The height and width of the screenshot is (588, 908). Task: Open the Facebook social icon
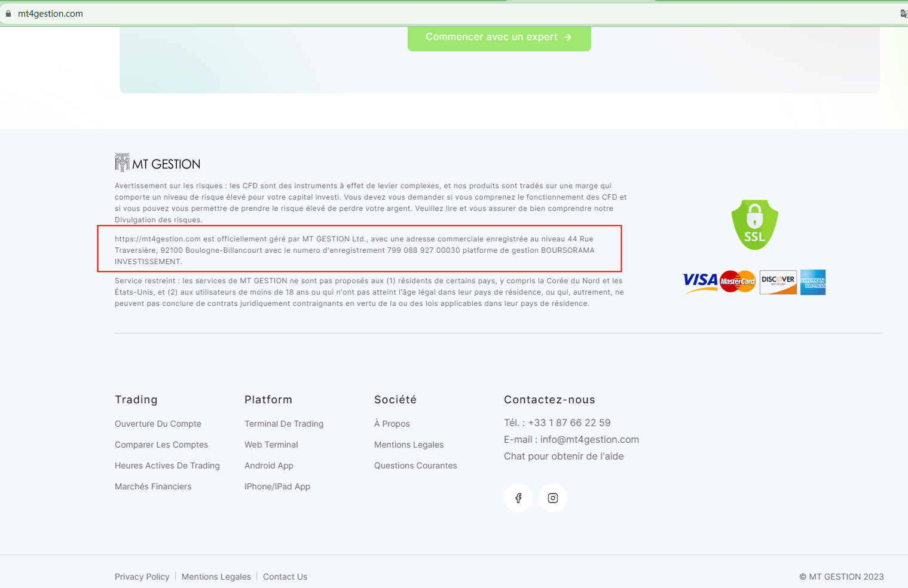pyautogui.click(x=518, y=498)
